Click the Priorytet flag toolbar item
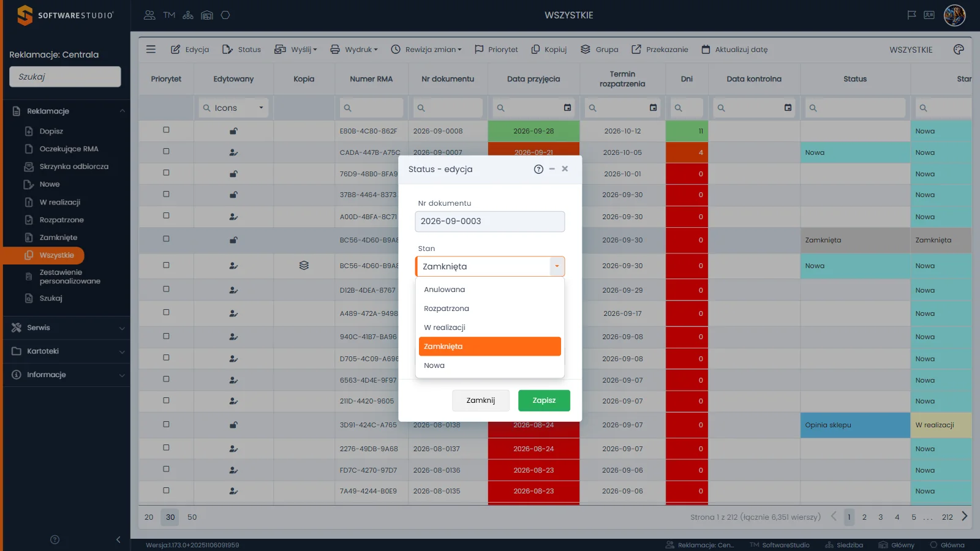Screen dimensions: 980x551 tap(496, 50)
